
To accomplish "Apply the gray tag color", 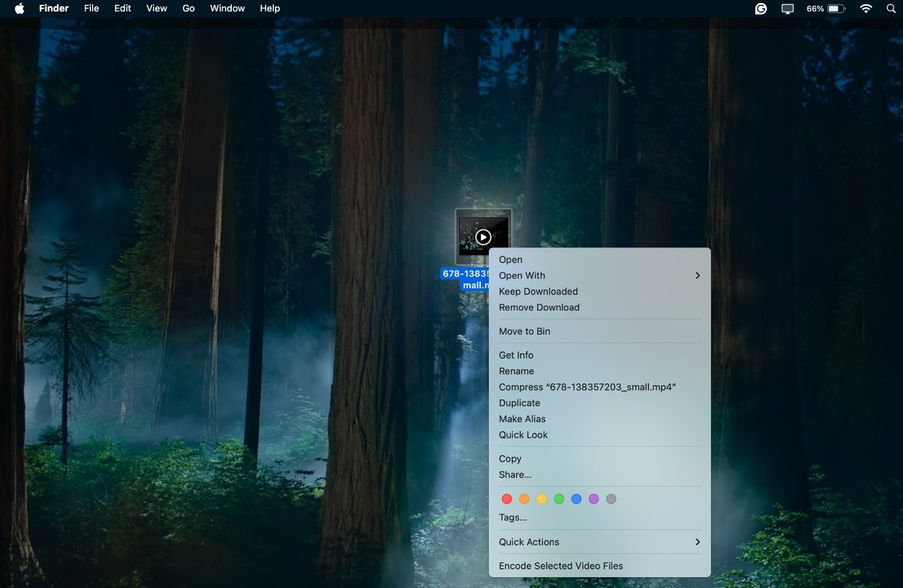I will coord(612,499).
